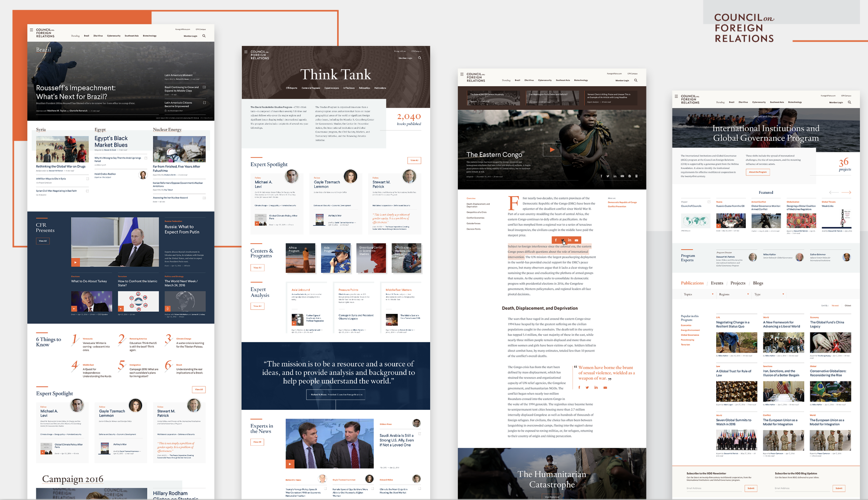Screen dimensions: 868x500
Task: Click email icon below the pull quote
Action: [605, 387]
